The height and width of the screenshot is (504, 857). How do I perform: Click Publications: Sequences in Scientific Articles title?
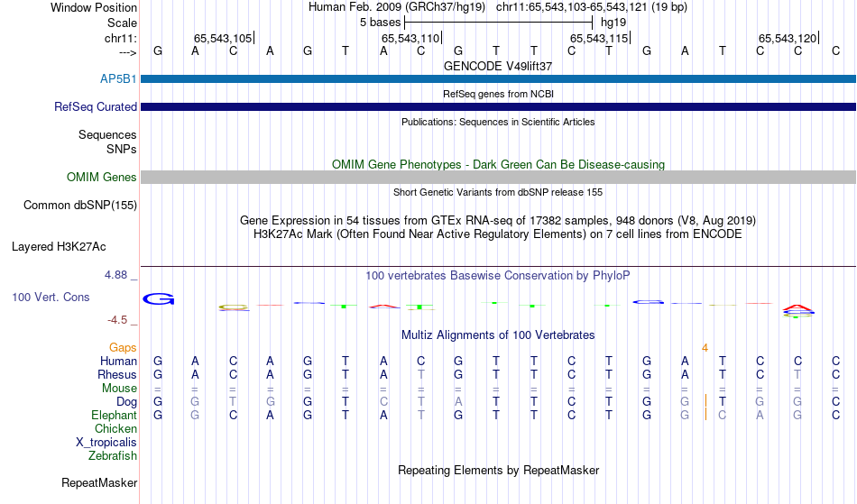click(x=498, y=122)
